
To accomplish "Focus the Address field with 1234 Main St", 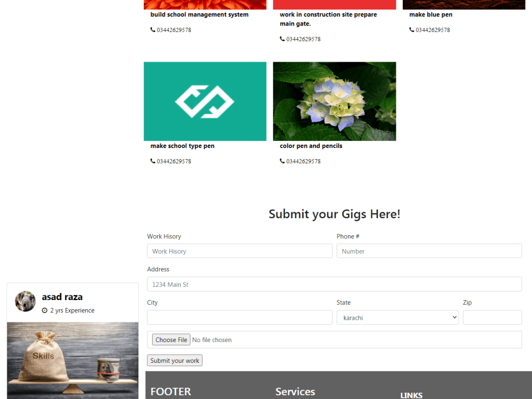I will [x=334, y=284].
